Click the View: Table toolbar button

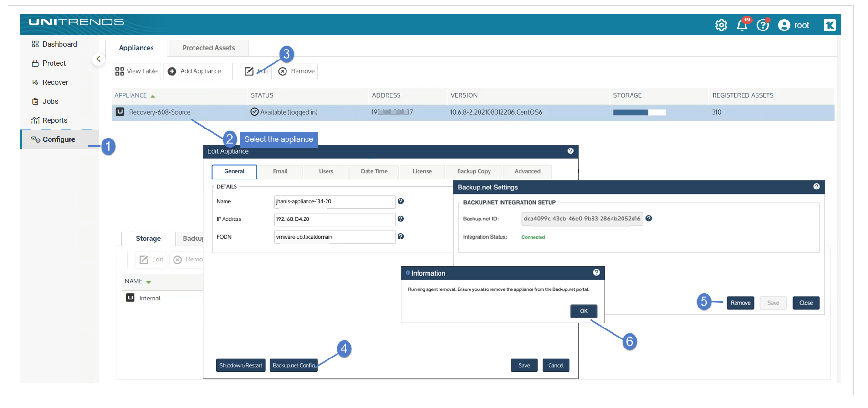pos(136,71)
